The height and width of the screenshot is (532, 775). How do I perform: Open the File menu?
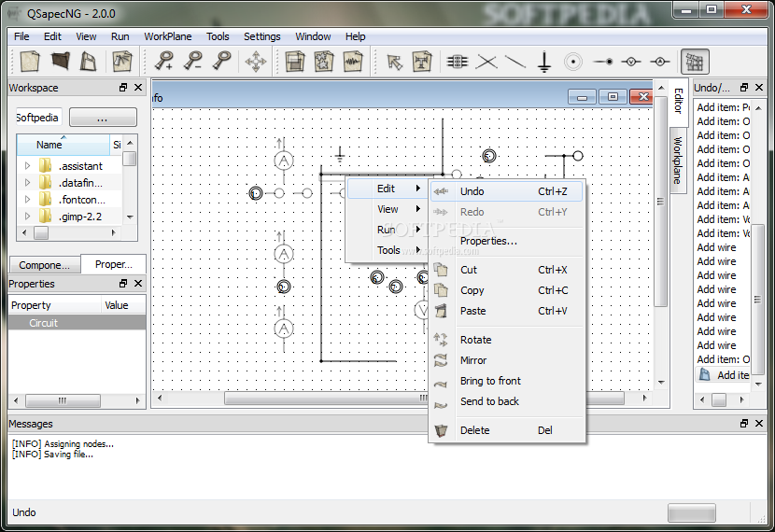pos(21,36)
